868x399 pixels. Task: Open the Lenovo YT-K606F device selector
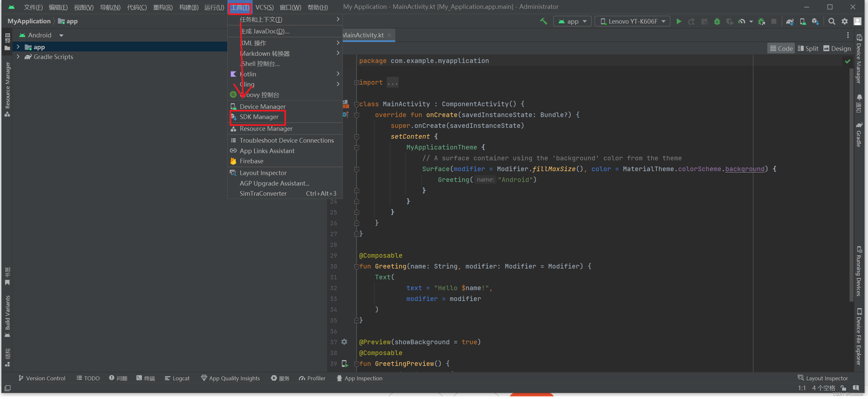click(632, 21)
